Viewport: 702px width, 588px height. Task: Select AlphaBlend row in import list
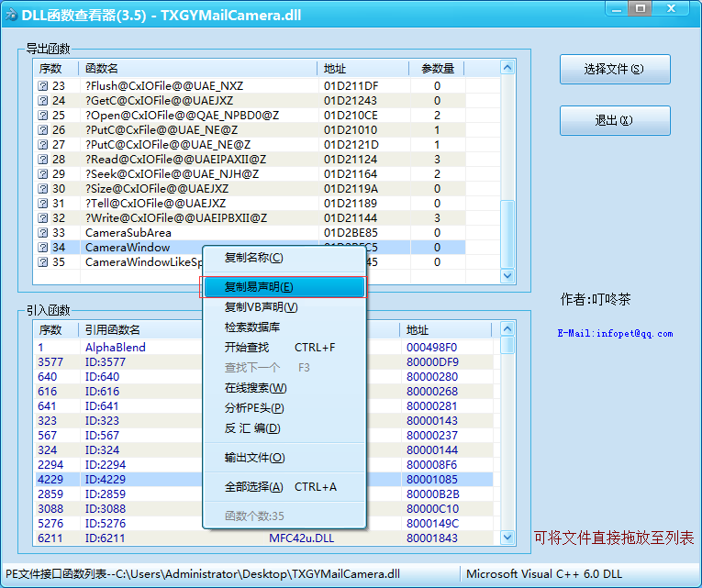(115, 348)
